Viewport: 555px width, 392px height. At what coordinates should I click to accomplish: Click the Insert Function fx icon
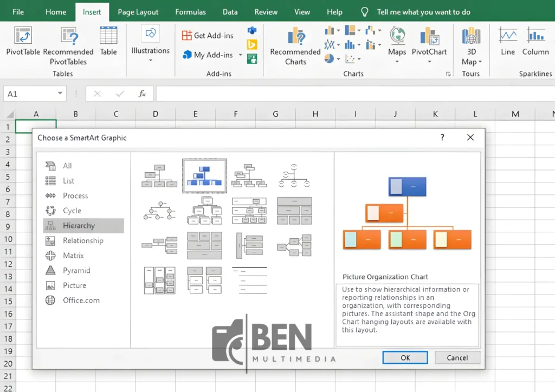[142, 93]
